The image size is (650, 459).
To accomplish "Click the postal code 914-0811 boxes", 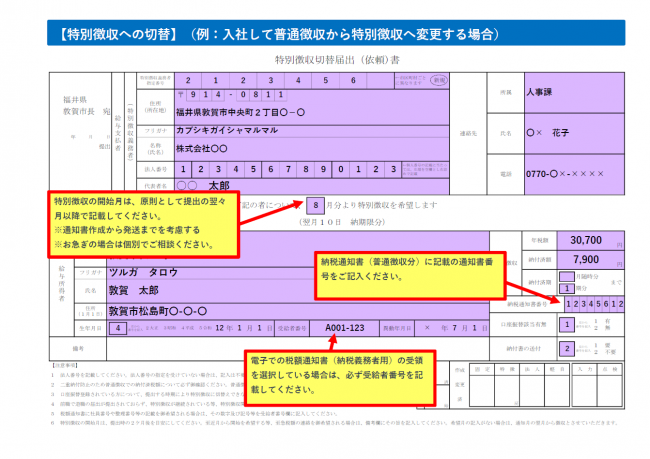I will click(x=237, y=95).
